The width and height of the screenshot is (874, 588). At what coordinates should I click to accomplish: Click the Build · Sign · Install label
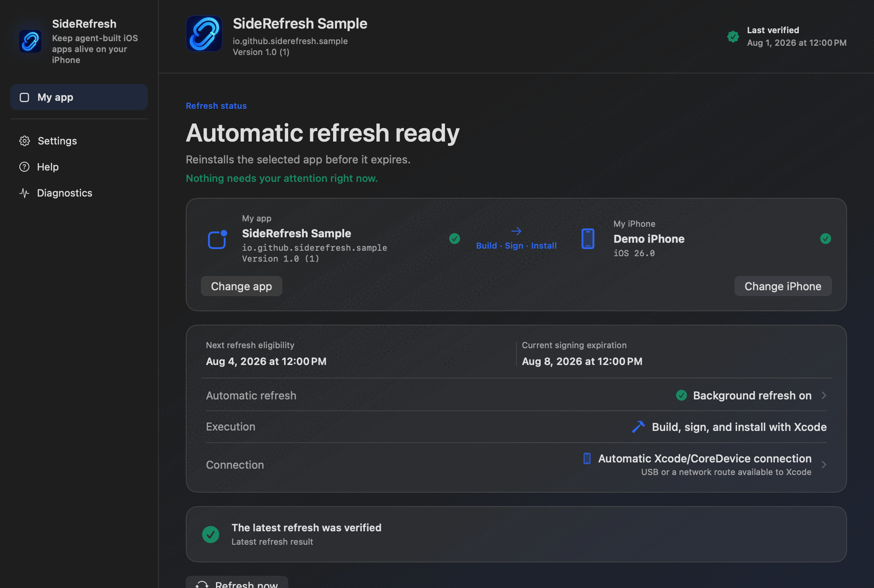[516, 246]
